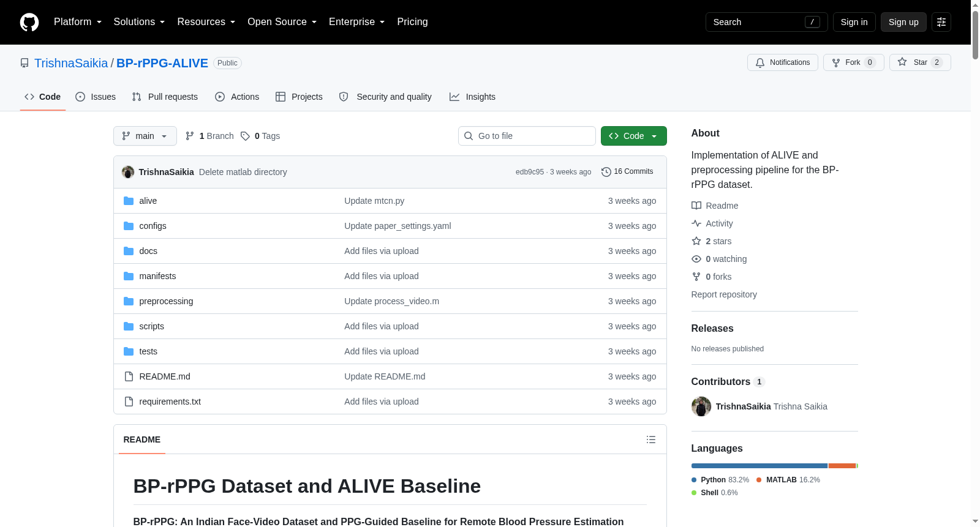Image resolution: width=980 pixels, height=527 pixels.
Task: Switch to the Insights tab
Action: pyautogui.click(x=472, y=97)
